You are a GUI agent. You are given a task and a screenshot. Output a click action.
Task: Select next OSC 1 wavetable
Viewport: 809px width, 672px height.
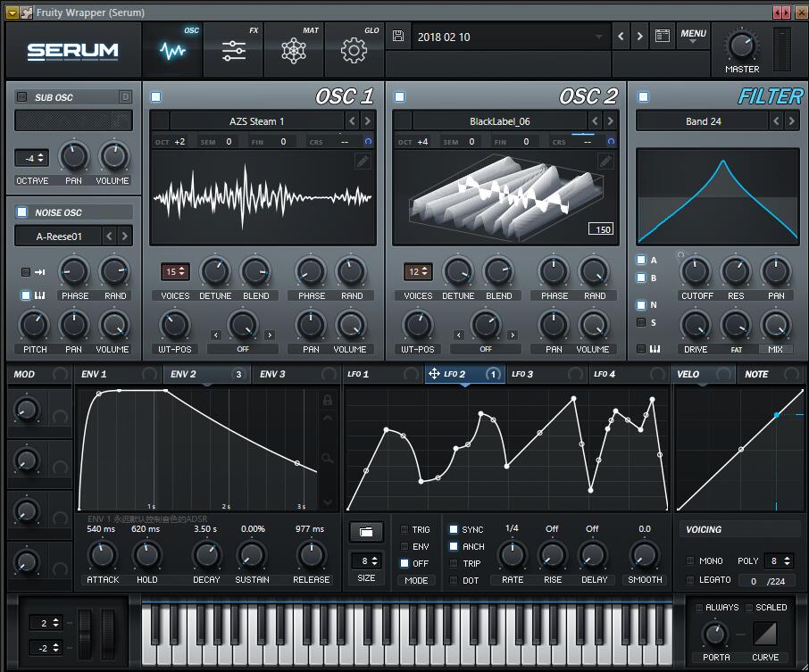[367, 121]
